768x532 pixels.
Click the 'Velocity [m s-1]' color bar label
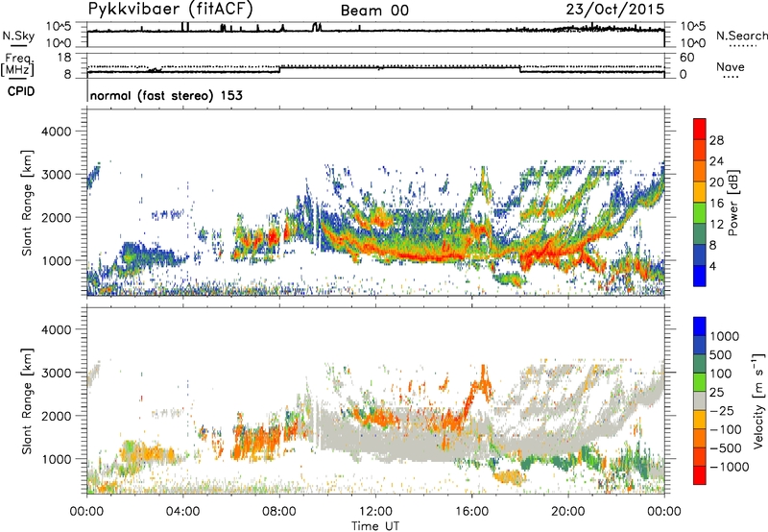tap(758, 400)
